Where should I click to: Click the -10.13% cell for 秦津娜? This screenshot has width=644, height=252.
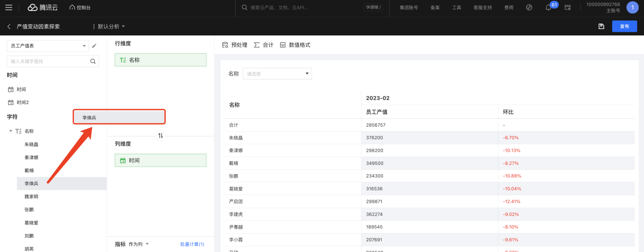coord(511,151)
